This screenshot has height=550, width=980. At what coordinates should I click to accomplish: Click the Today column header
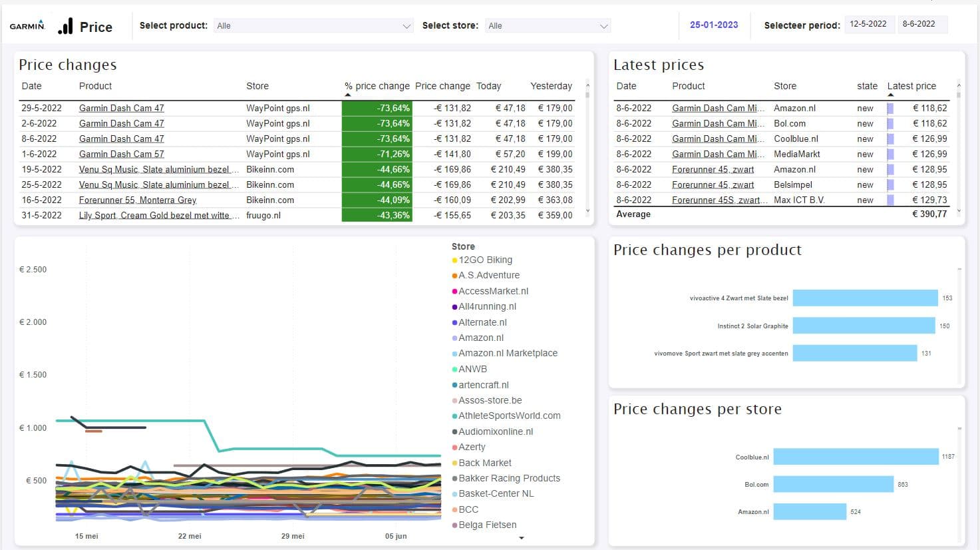coord(488,86)
